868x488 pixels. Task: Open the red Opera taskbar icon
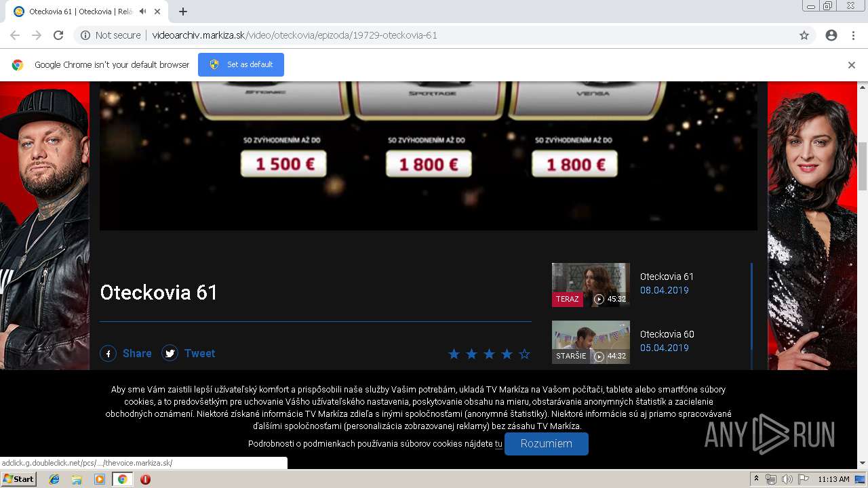click(145, 479)
